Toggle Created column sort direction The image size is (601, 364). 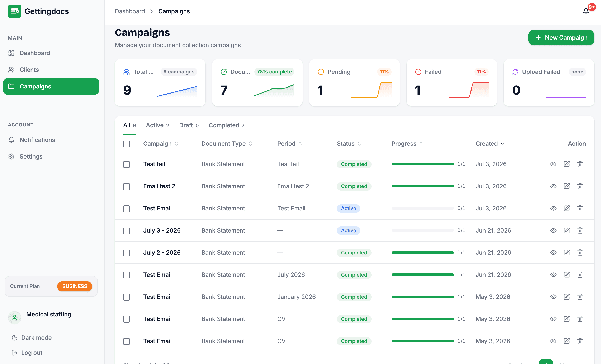pos(490,144)
